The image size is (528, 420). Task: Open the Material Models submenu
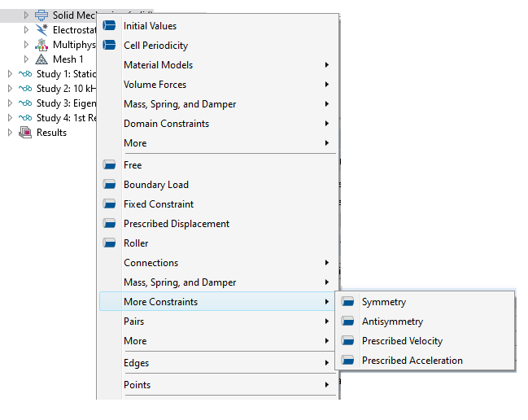tap(159, 65)
